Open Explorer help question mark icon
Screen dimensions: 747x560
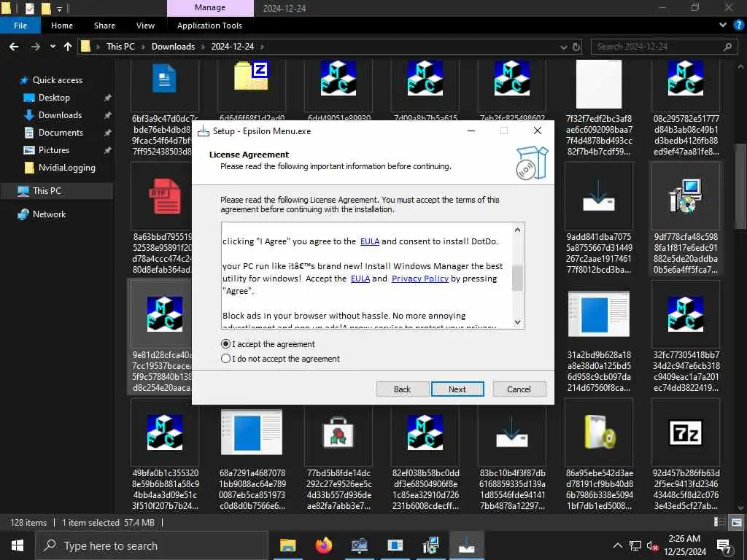[x=738, y=25]
